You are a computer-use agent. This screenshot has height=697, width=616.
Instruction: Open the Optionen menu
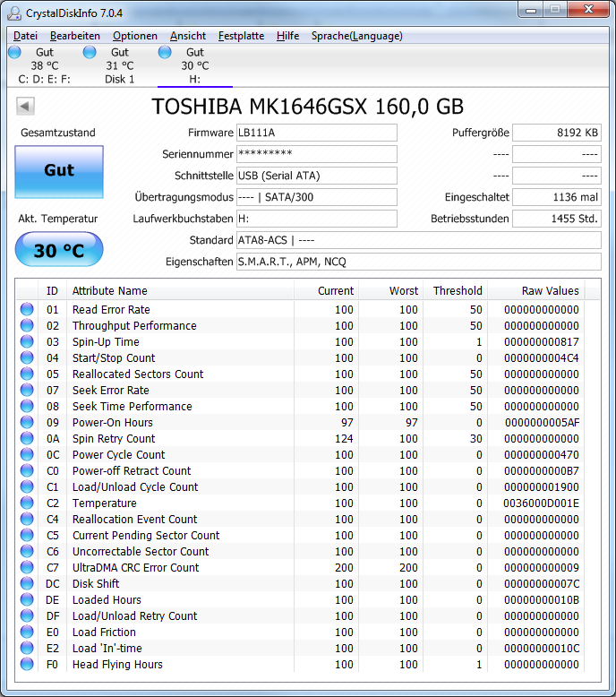coord(135,36)
